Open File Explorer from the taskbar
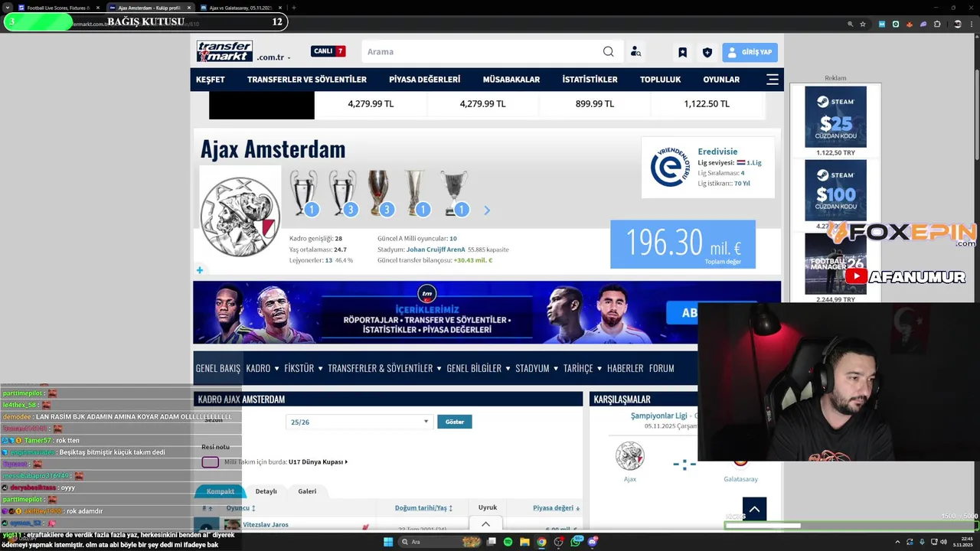Image resolution: width=980 pixels, height=551 pixels. (x=524, y=542)
